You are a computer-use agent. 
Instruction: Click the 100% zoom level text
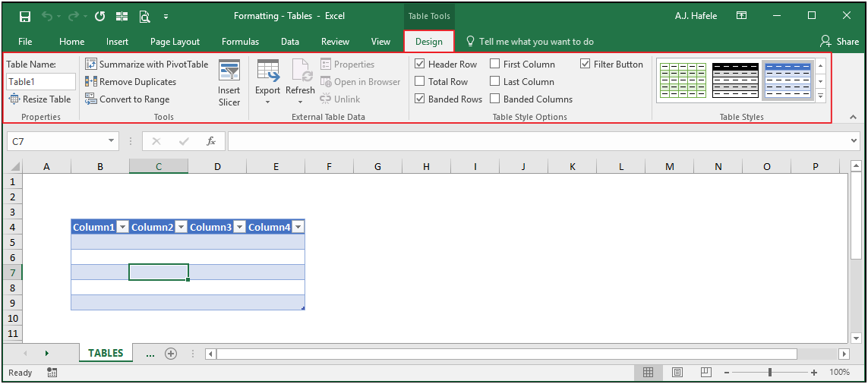click(840, 373)
